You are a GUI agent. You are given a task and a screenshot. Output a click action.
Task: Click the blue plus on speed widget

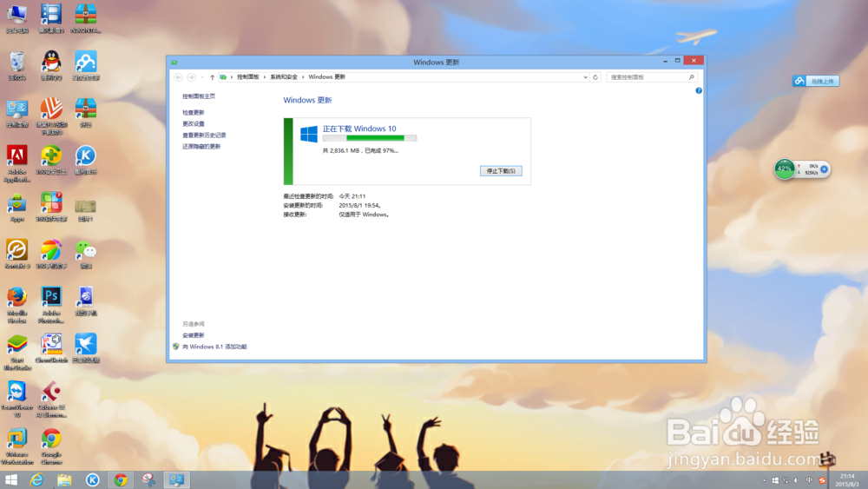(825, 169)
